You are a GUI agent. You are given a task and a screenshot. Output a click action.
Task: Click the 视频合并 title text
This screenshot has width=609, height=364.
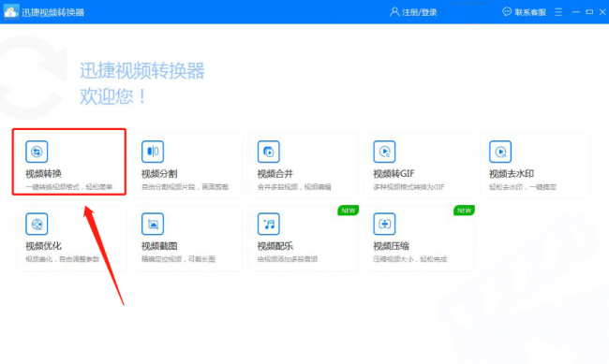[275, 173]
